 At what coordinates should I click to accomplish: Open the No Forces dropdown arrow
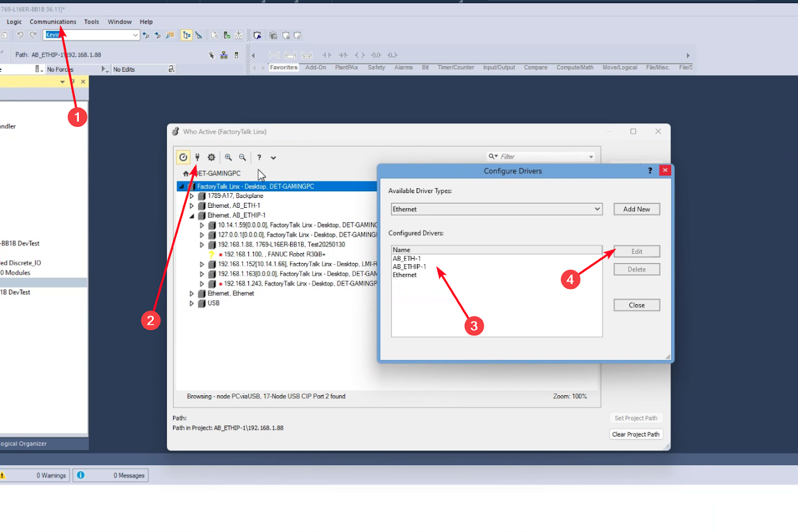[x=106, y=69]
